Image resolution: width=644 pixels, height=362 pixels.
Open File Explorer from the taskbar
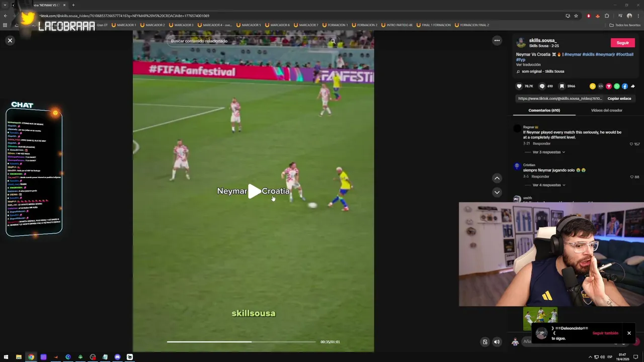(19, 357)
